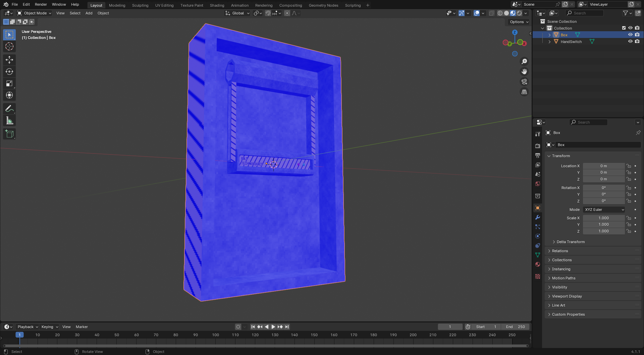The height and width of the screenshot is (355, 644).
Task: Toggle Box object viewport visibility eye
Action: (x=630, y=35)
